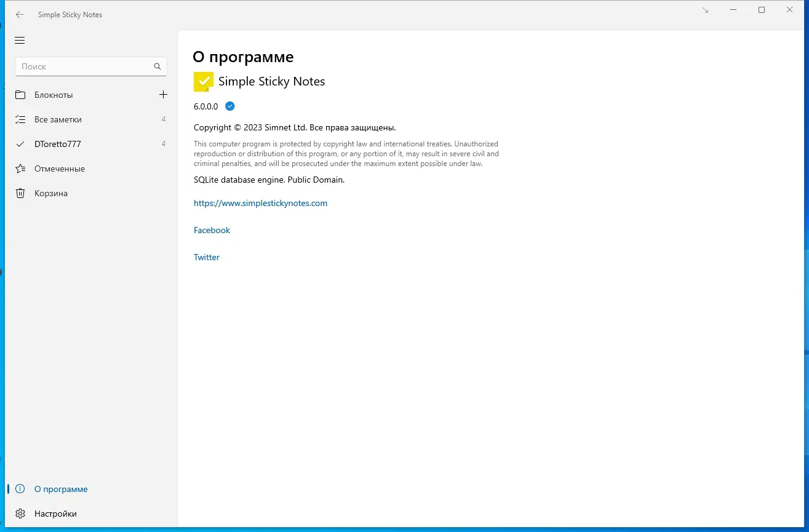Click the Все заметки list icon
This screenshot has width=809, height=532.
pyautogui.click(x=20, y=119)
